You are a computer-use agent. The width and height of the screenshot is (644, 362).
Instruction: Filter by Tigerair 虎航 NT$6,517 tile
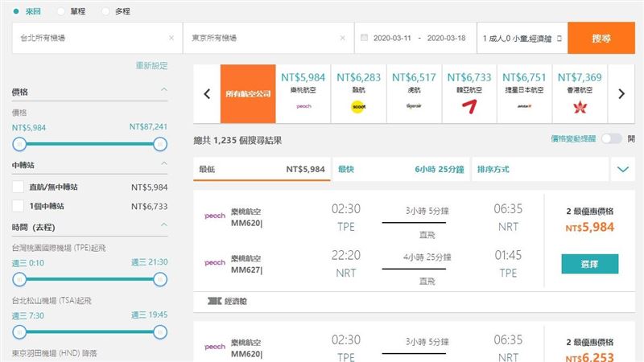point(414,94)
